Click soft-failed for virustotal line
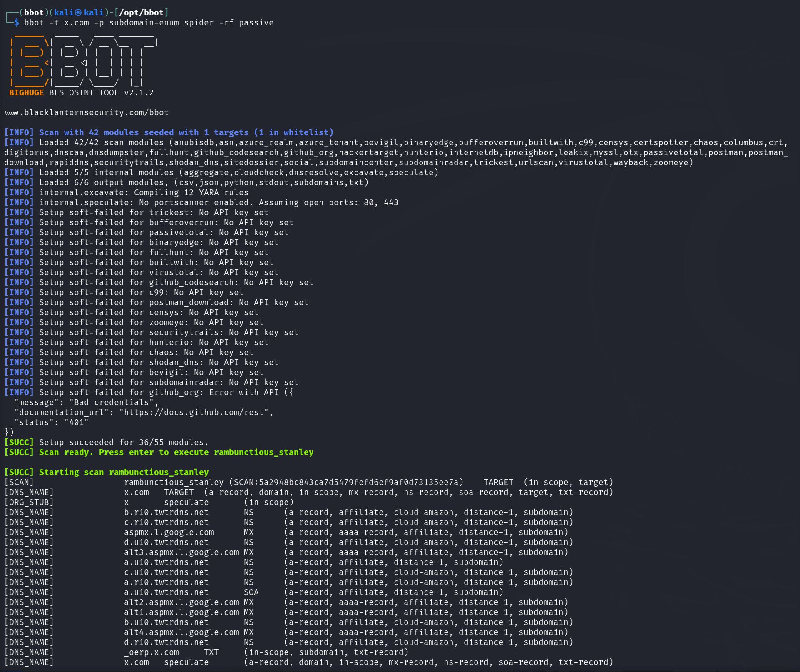 pos(141,272)
